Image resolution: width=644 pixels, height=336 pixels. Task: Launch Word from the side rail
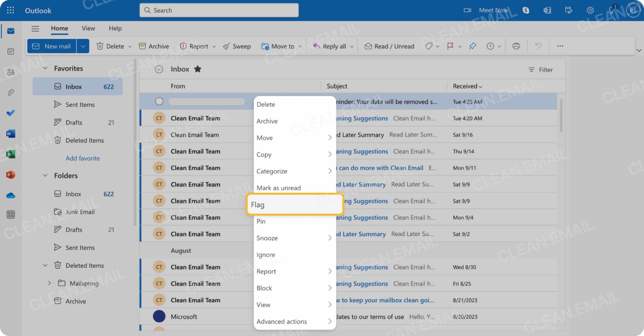coord(10,134)
